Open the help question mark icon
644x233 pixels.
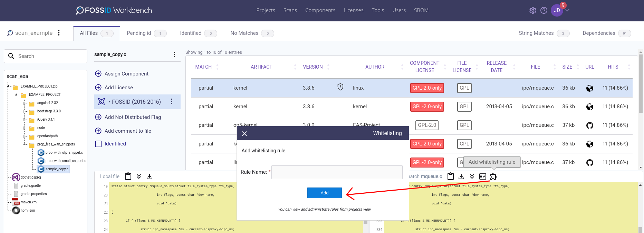tap(544, 10)
